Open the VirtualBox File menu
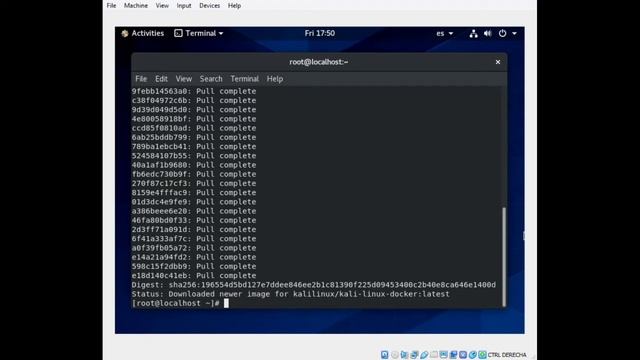Screen dimensions: 640x360 pos(111,6)
